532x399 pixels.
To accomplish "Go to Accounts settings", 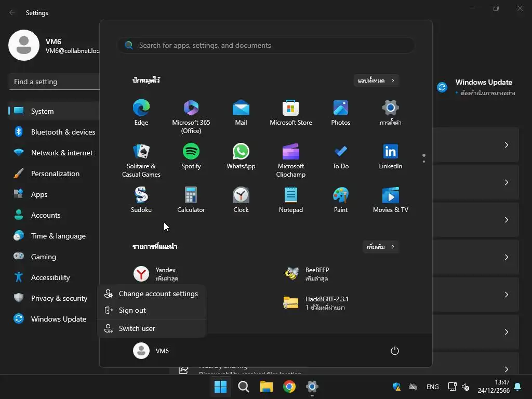I will point(54,215).
